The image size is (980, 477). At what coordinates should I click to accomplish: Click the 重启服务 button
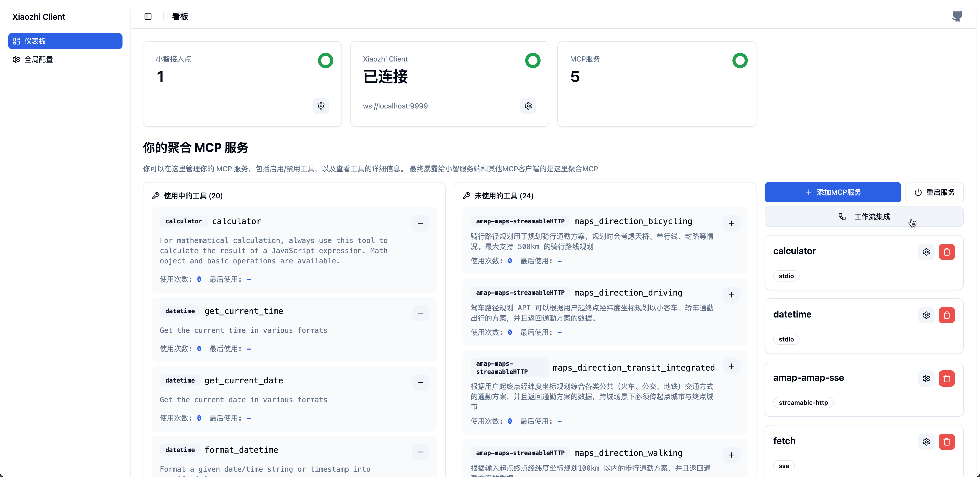[x=934, y=192]
